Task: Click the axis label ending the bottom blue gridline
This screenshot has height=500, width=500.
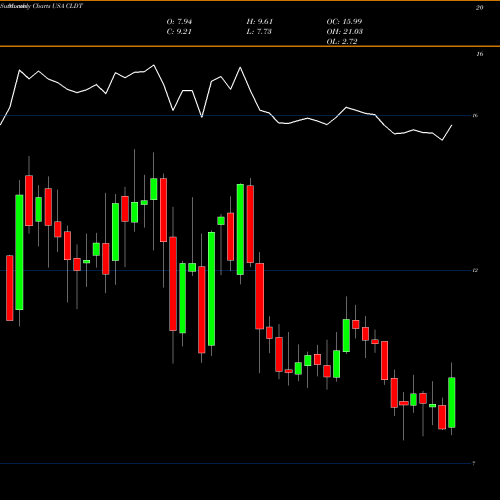Action: click(473, 463)
